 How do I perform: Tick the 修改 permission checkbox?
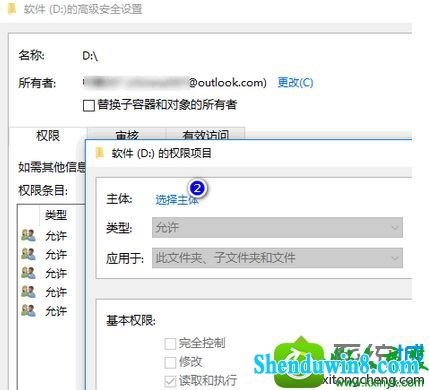click(x=170, y=362)
